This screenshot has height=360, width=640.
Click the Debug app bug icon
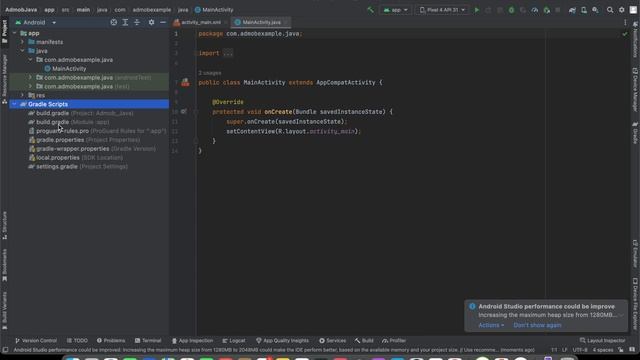pos(511,10)
